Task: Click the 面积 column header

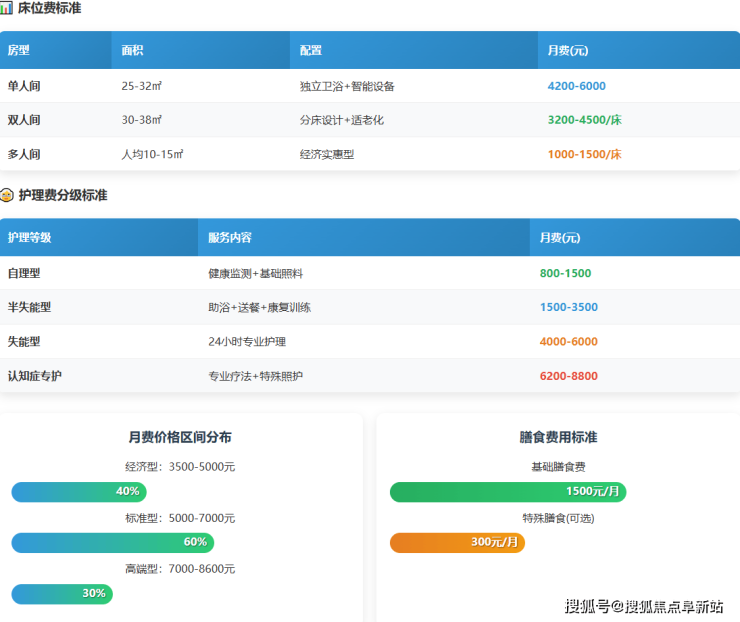Action: 133,50
